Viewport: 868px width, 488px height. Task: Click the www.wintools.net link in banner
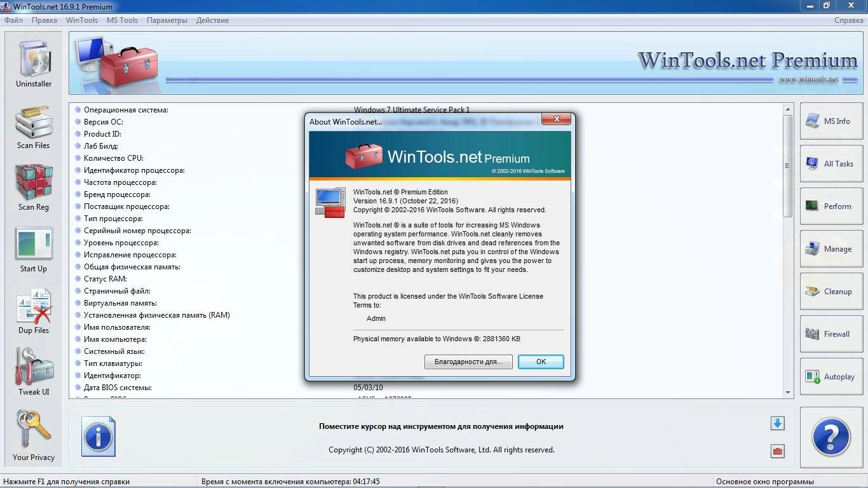point(808,79)
